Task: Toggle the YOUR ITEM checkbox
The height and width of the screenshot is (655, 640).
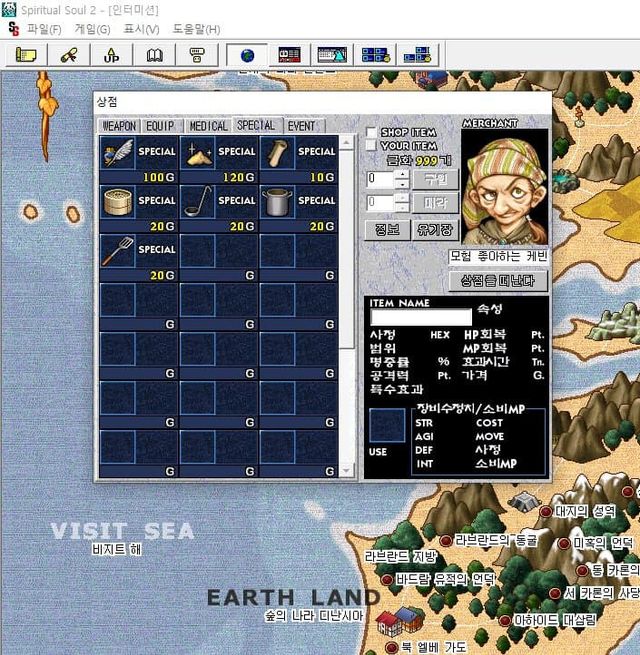Action: pyautogui.click(x=372, y=146)
